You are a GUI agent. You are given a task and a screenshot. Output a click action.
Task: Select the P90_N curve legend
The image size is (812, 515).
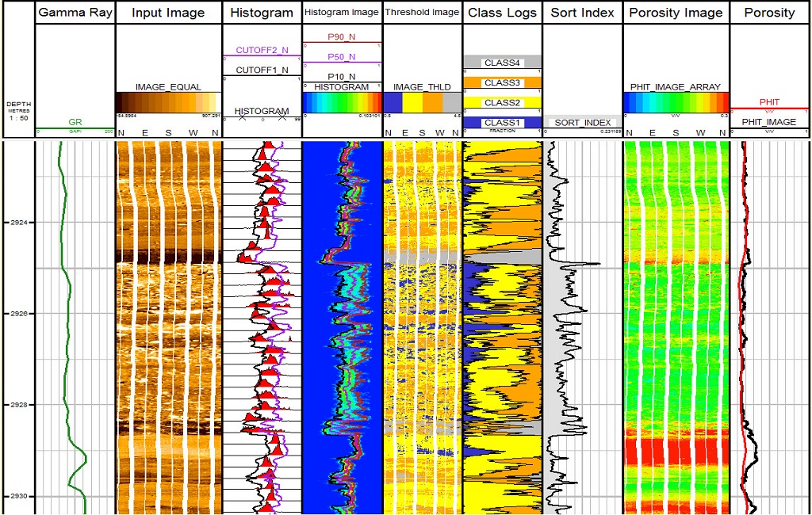(x=342, y=36)
